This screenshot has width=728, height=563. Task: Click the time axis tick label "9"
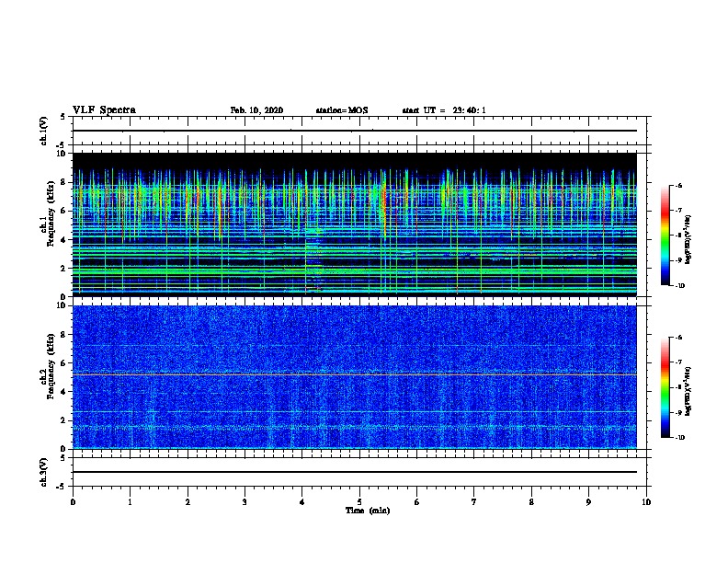click(588, 502)
